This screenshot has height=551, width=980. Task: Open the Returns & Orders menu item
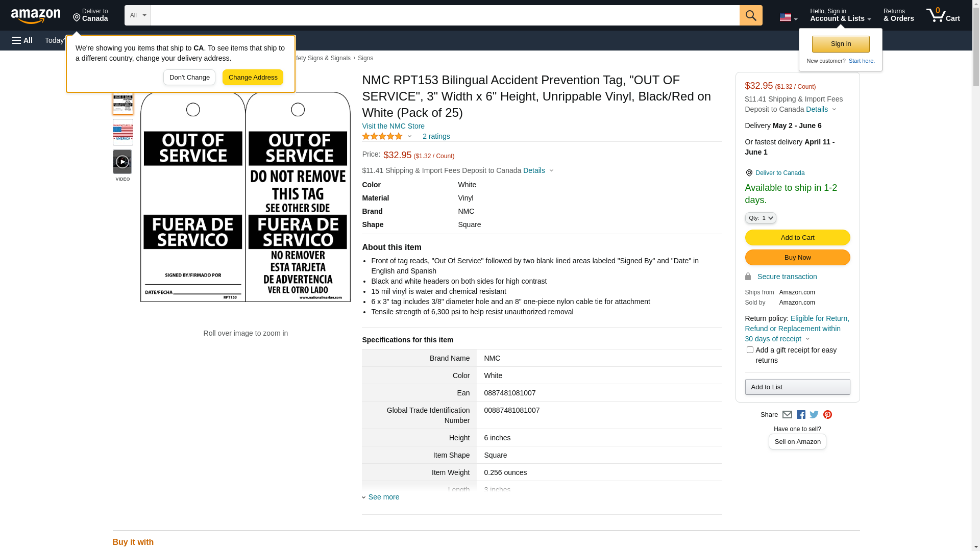pos(898,15)
